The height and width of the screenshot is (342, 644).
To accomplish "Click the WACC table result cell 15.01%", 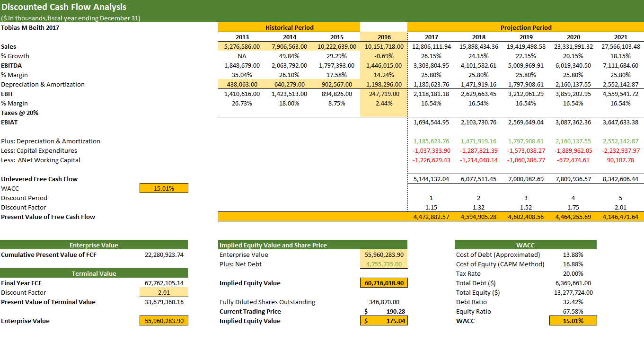I will [x=573, y=321].
